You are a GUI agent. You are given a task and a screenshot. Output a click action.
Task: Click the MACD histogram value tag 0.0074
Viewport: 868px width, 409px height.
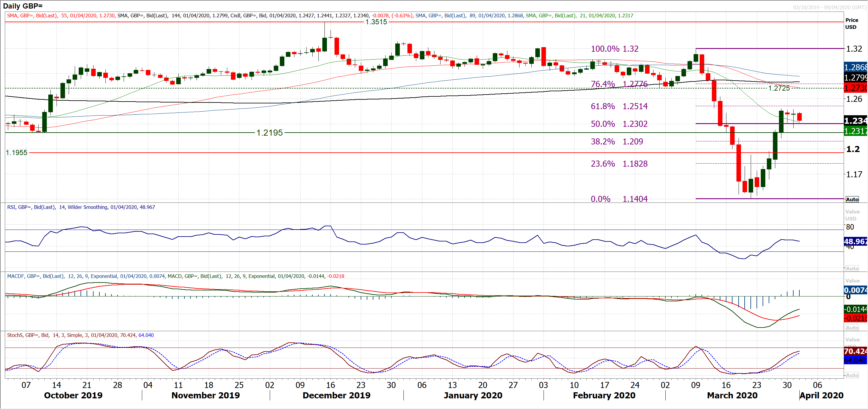click(x=856, y=290)
